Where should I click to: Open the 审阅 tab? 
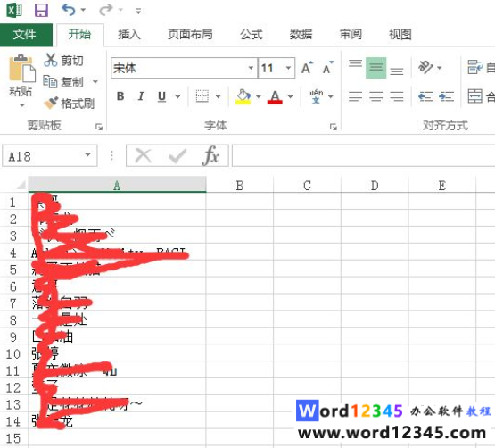[x=351, y=35]
